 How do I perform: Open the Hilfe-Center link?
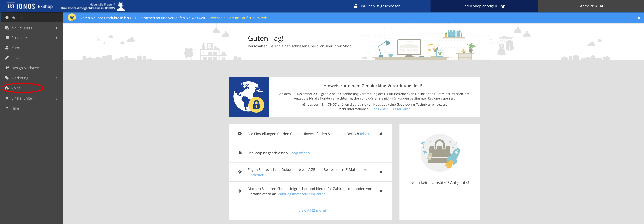(379, 109)
